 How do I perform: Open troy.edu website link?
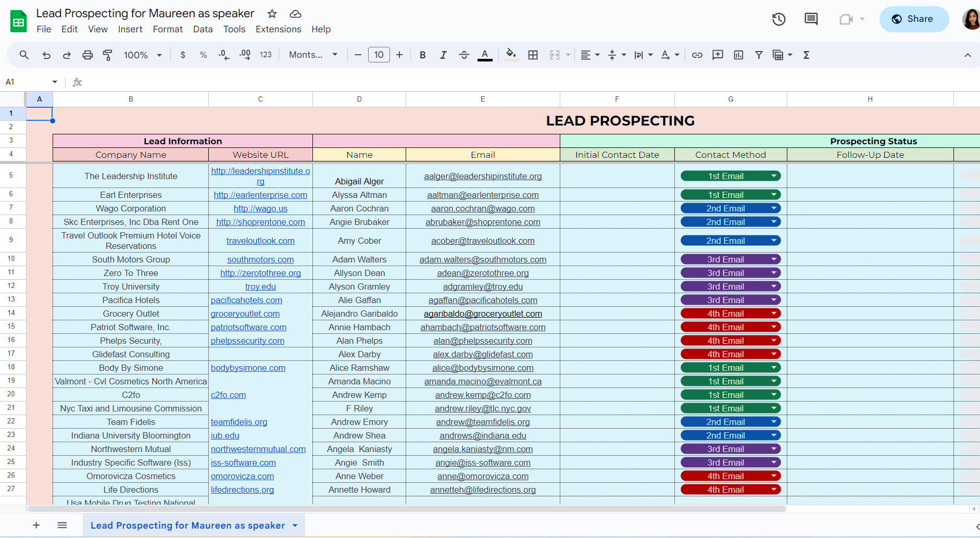260,286
